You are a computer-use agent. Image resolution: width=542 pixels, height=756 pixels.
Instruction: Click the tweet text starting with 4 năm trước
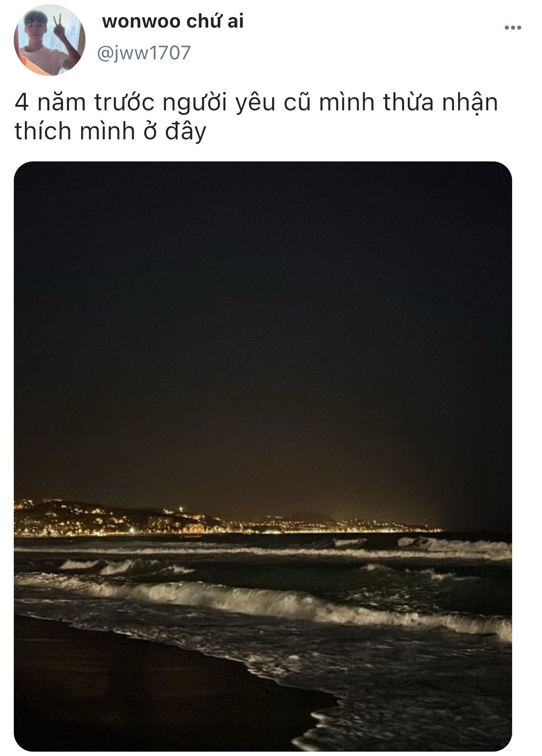tap(257, 117)
